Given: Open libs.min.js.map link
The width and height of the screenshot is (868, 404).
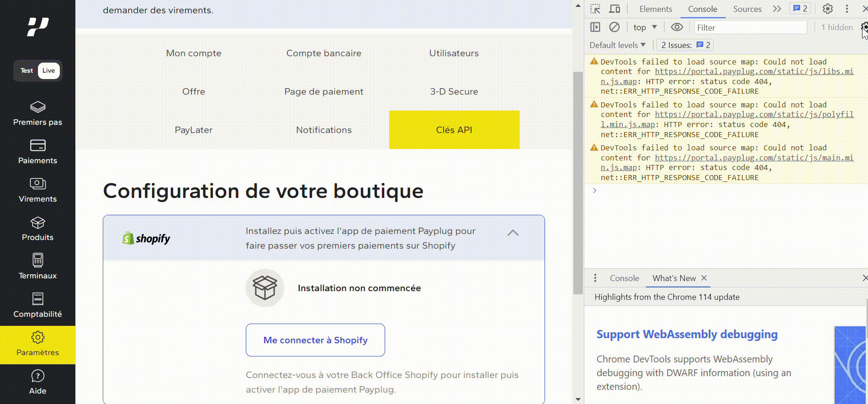Looking at the screenshot, I should (x=727, y=76).
